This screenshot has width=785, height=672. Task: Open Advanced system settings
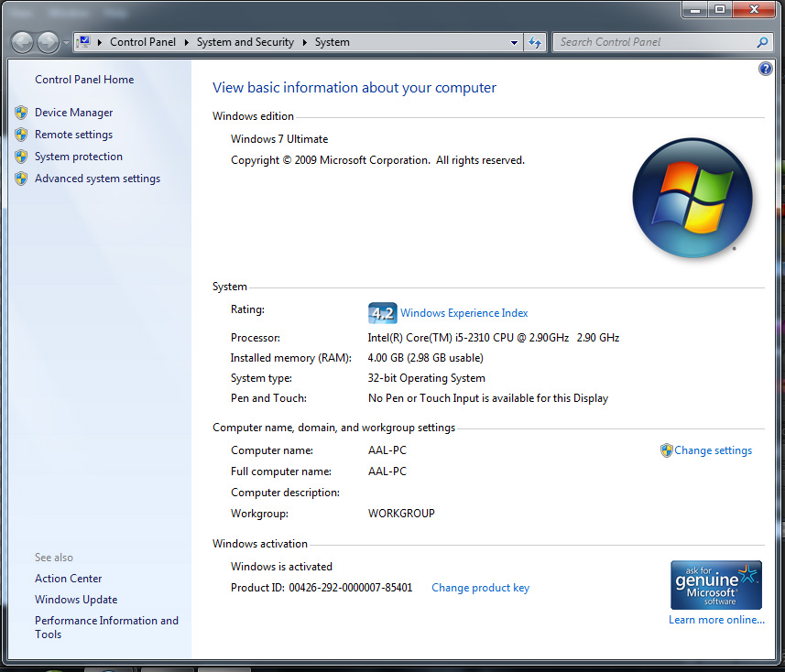coord(98,179)
